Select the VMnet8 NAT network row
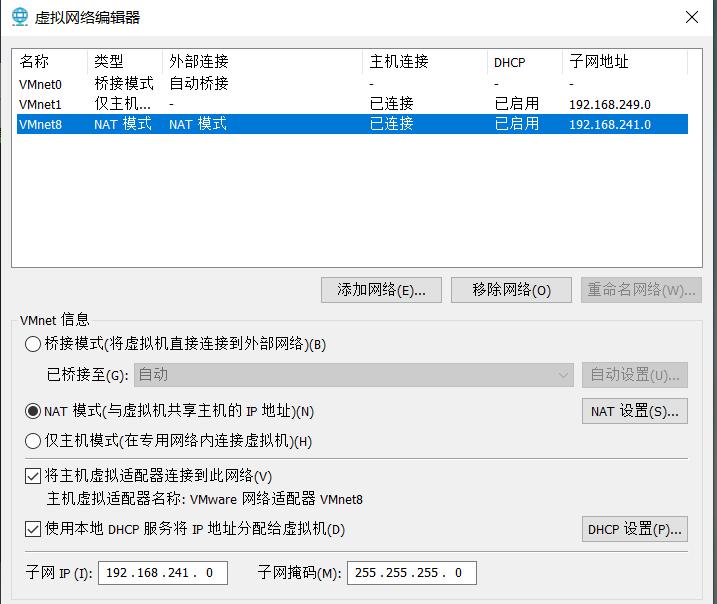 pos(352,124)
